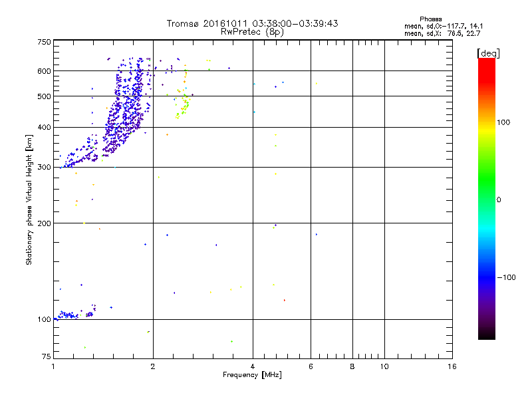Image resolution: width=532 pixels, height=399 pixels.
Task: Click the y-axis '200' tick label
Action: coord(44,223)
